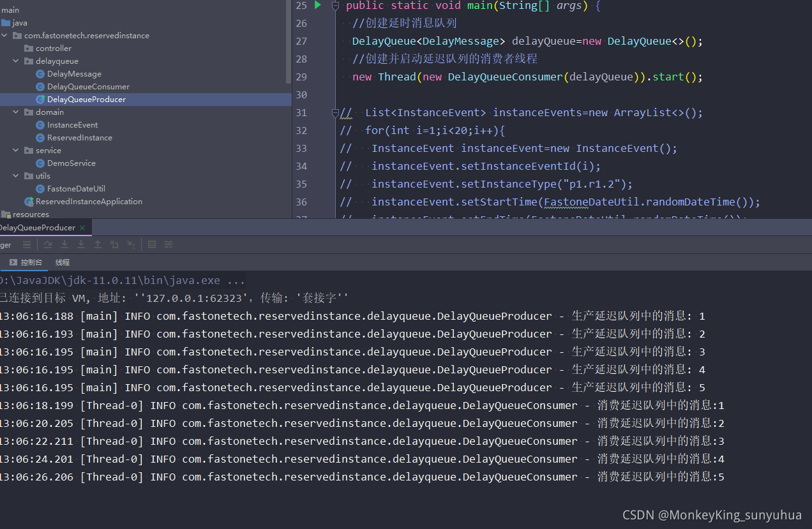The height and width of the screenshot is (529, 812).
Task: Select DelayMessage in the project tree
Action: pos(74,74)
